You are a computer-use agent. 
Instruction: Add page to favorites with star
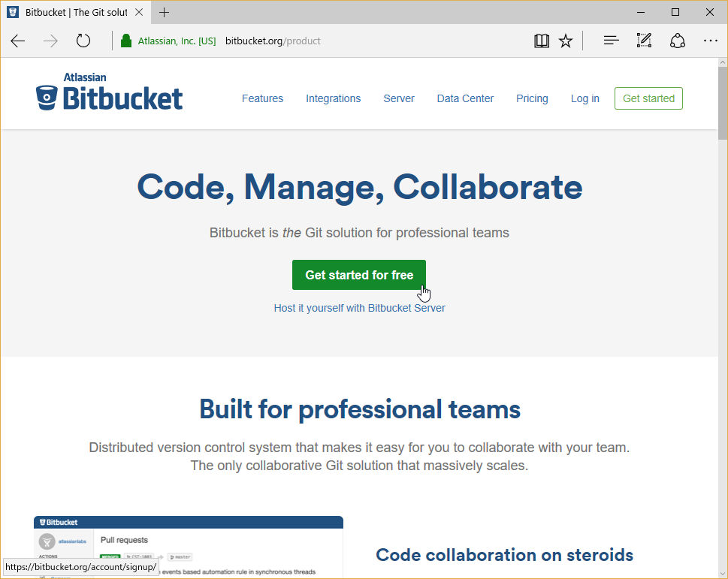pyautogui.click(x=566, y=41)
